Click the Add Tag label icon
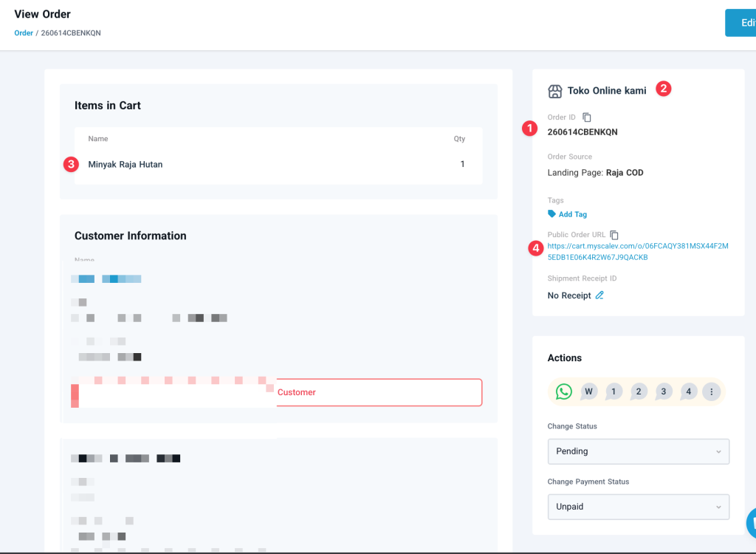The width and height of the screenshot is (756, 554). (x=551, y=213)
